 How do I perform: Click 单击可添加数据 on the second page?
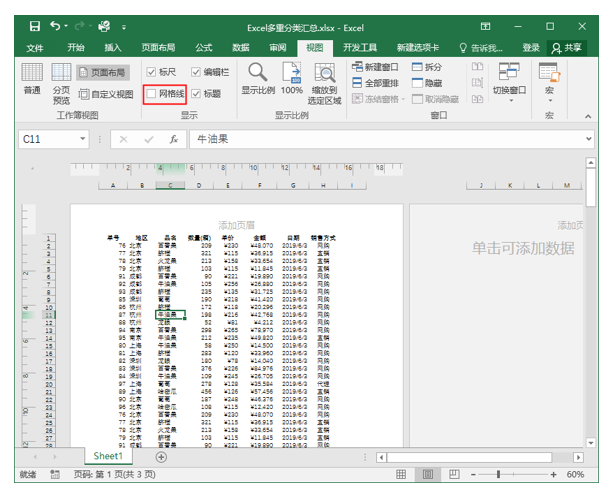coord(523,248)
